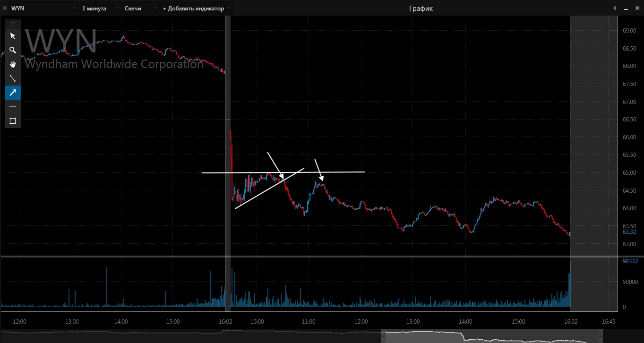Select the highlighted arrow drawing tool
Image resolution: width=644 pixels, height=343 pixels.
click(13, 93)
